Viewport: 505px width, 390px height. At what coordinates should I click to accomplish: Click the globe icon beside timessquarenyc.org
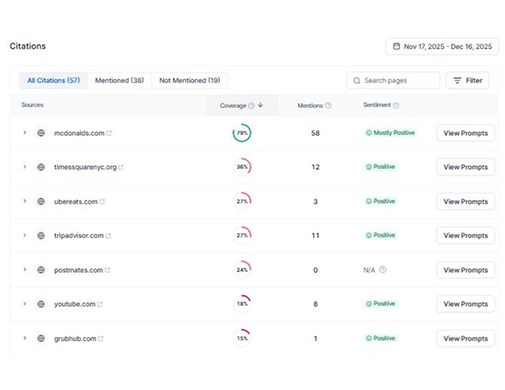tap(41, 167)
